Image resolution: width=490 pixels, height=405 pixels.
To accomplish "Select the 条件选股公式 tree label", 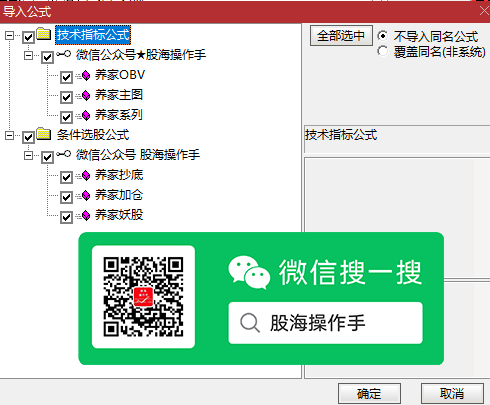I will coord(93,135).
